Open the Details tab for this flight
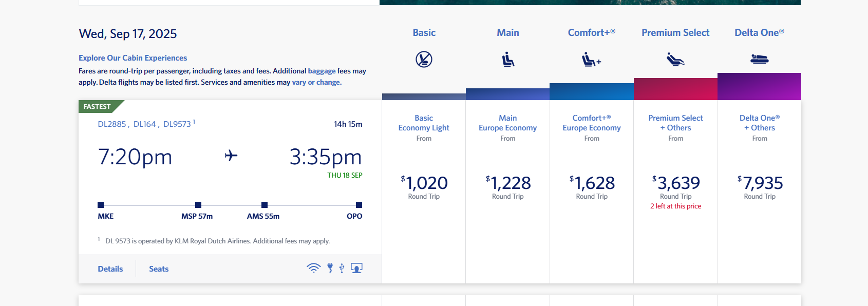868x306 pixels. 110,269
